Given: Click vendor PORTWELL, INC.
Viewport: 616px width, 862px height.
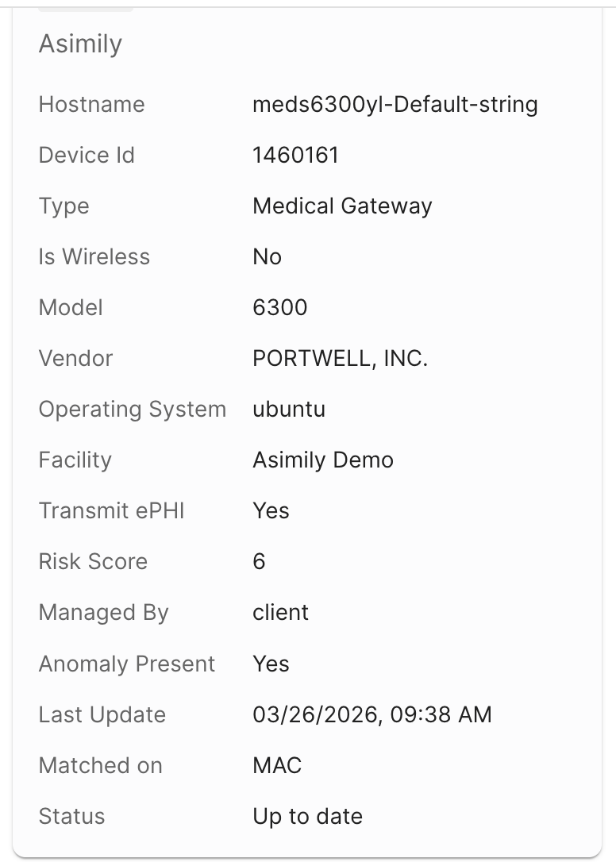Looking at the screenshot, I should pos(340,359).
